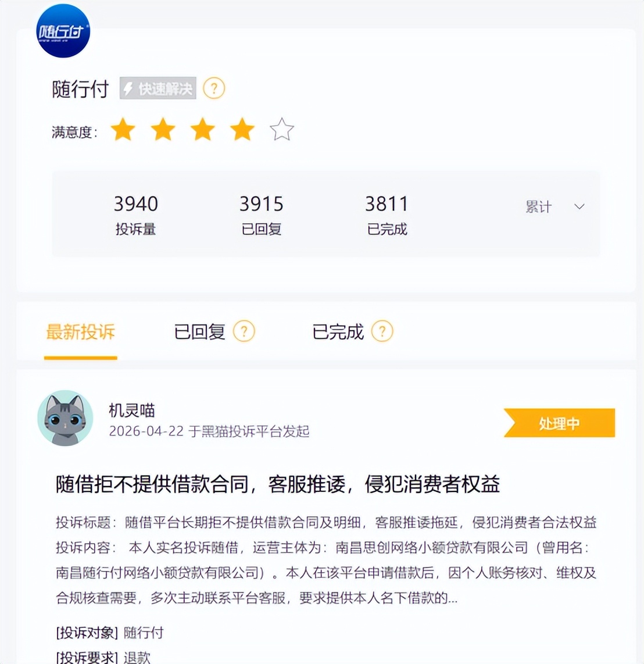Click the empty fifth satisfaction star
Image resolution: width=644 pixels, height=664 pixels.
click(x=281, y=130)
